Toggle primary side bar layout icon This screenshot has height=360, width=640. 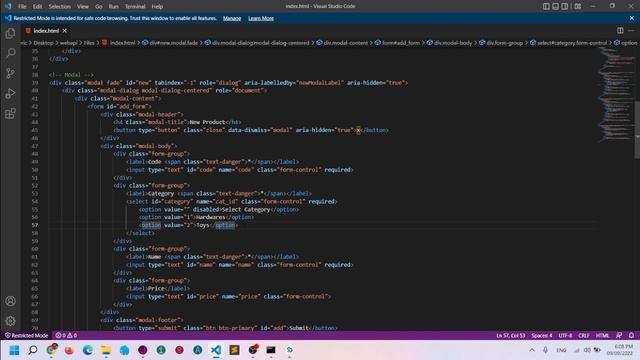pyautogui.click(x=546, y=6)
